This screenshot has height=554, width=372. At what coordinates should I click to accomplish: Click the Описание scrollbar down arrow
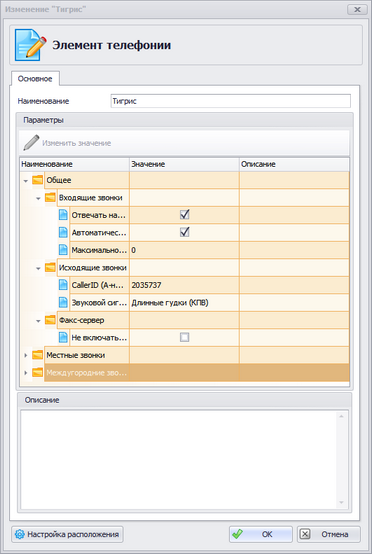(341, 503)
